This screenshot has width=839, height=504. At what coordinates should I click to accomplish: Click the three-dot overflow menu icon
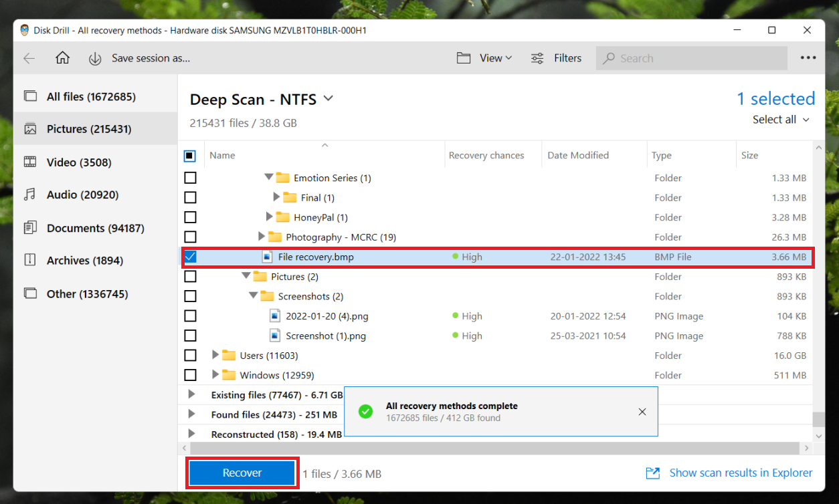(808, 57)
